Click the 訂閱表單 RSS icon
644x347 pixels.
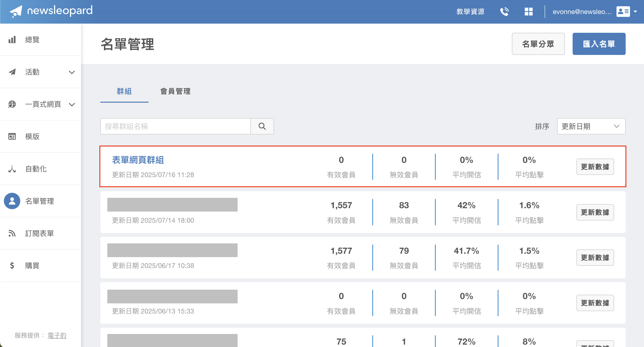(12, 233)
